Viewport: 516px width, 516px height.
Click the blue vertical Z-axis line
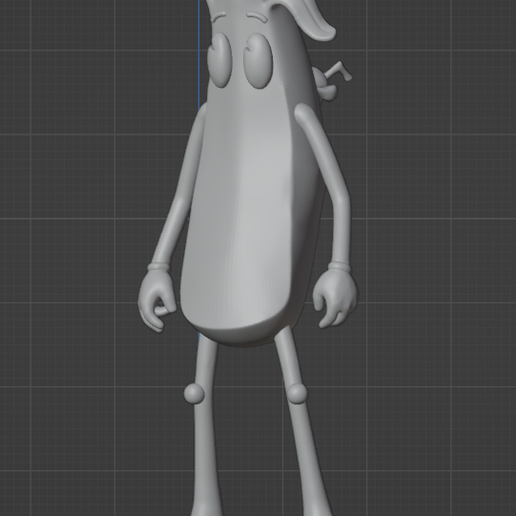coord(199,53)
